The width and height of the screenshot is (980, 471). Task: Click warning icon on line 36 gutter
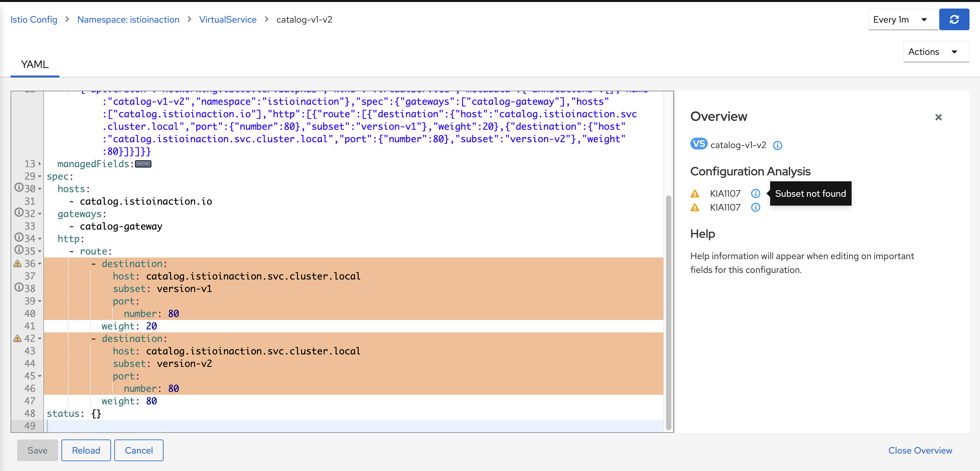click(17, 263)
